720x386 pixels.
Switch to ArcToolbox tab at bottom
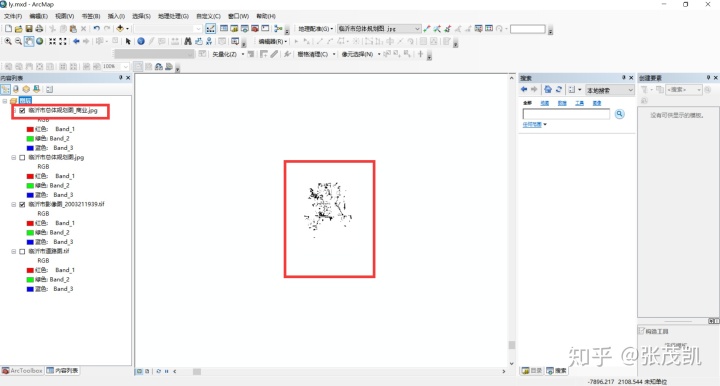pyautogui.click(x=22, y=370)
